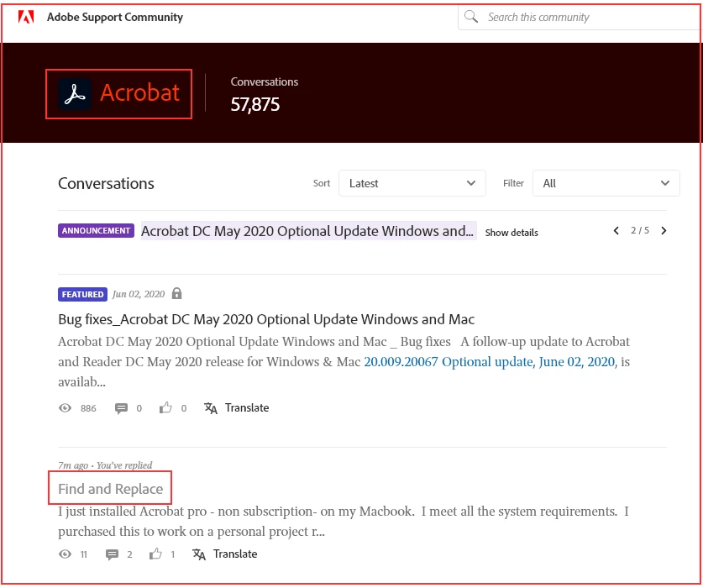The height and width of the screenshot is (588, 703).
Task: Click the Find and Replace post excerpt
Action: coord(344,522)
